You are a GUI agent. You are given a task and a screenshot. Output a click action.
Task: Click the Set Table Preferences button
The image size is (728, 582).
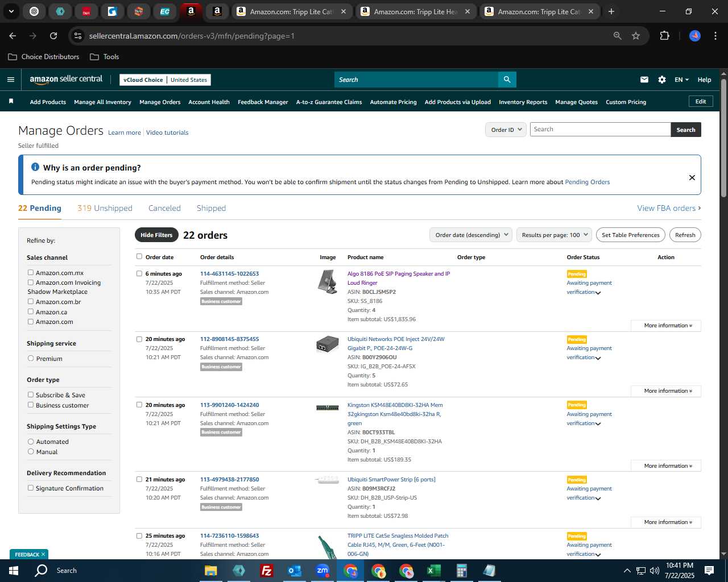click(631, 235)
